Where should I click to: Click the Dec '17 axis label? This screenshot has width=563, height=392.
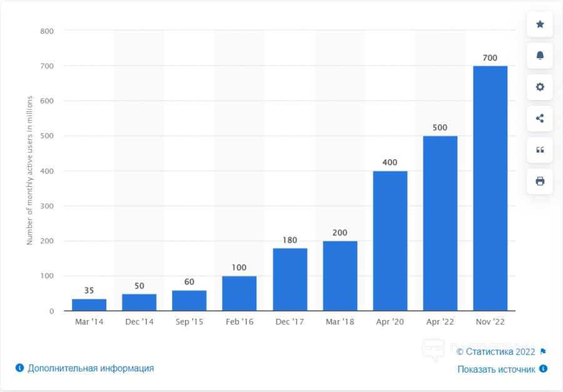290,321
